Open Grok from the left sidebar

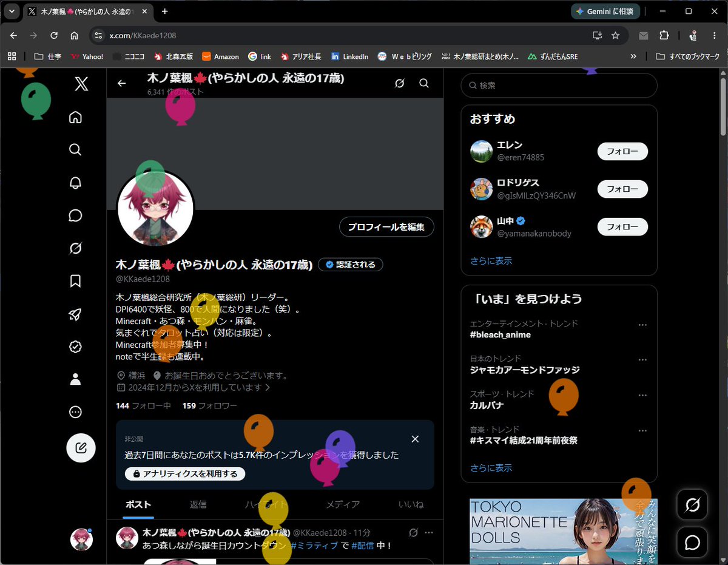point(75,248)
